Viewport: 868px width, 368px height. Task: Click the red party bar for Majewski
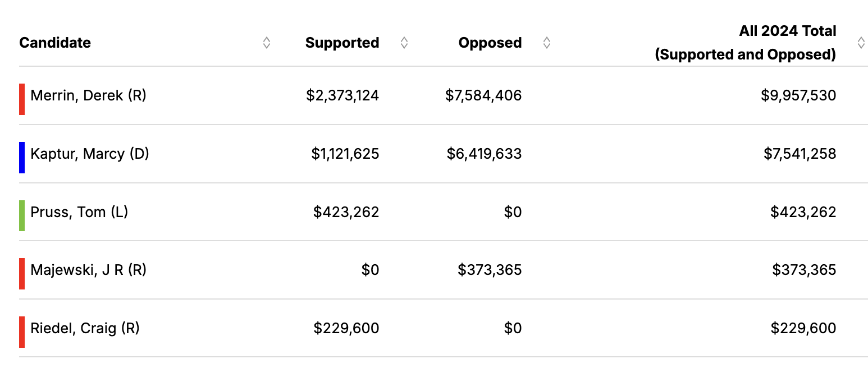coord(22,274)
